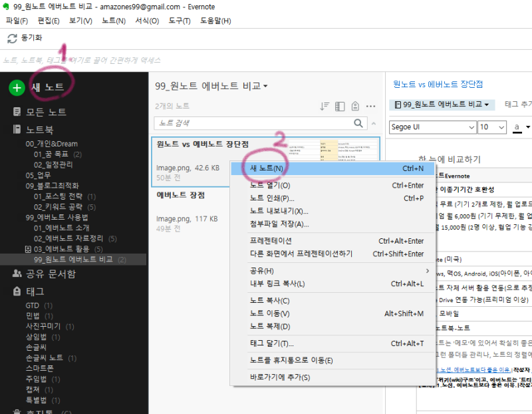532x414 pixels.
Task: Choose 다른 화면에서 프레젠테이션하기
Action: 332,254
